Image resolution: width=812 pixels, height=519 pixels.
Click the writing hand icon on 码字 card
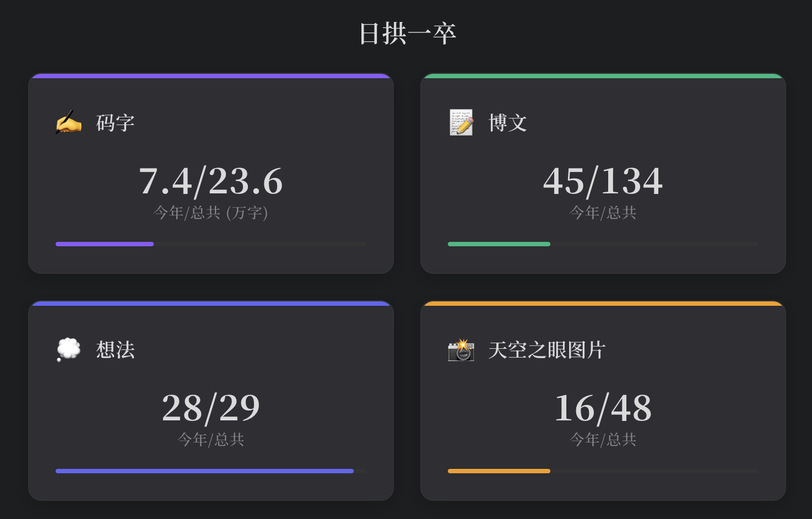point(68,122)
